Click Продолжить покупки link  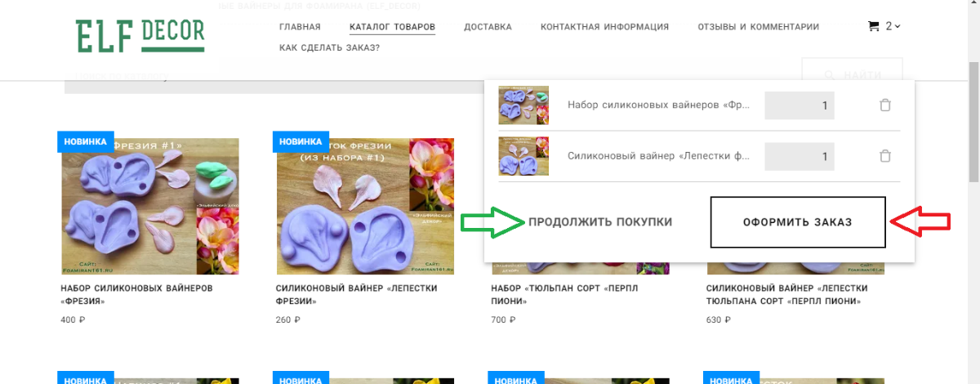(x=600, y=222)
